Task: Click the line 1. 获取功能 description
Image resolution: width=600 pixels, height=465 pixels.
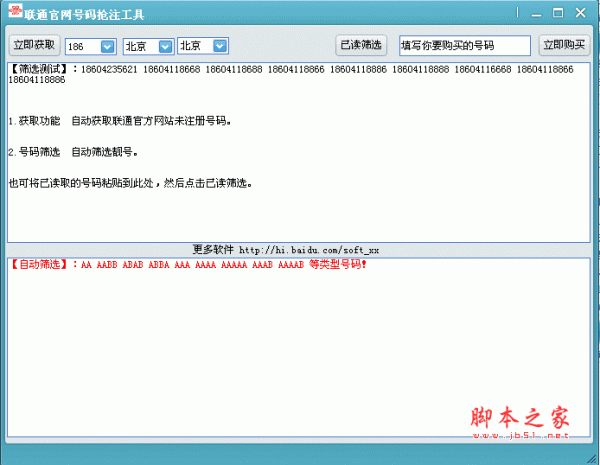Action: (120, 121)
